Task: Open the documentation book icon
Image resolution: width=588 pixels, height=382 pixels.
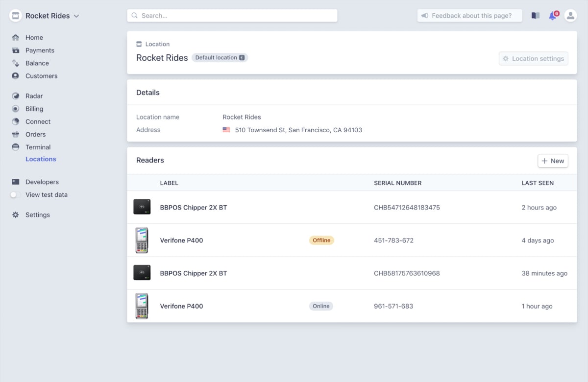Action: coord(536,16)
